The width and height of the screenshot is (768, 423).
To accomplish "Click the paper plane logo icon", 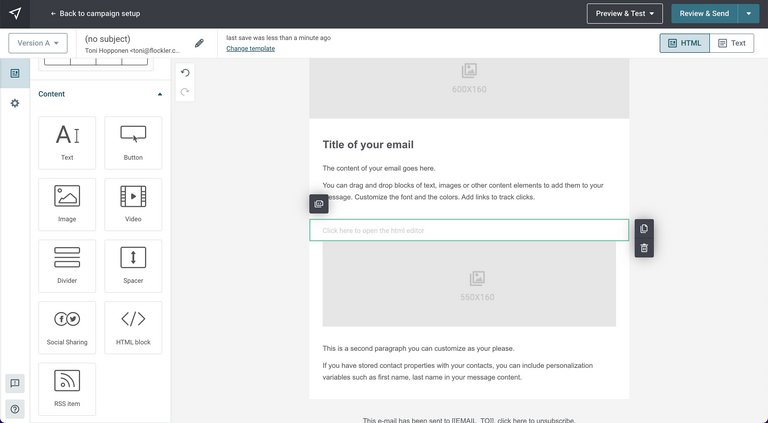I will [15, 13].
